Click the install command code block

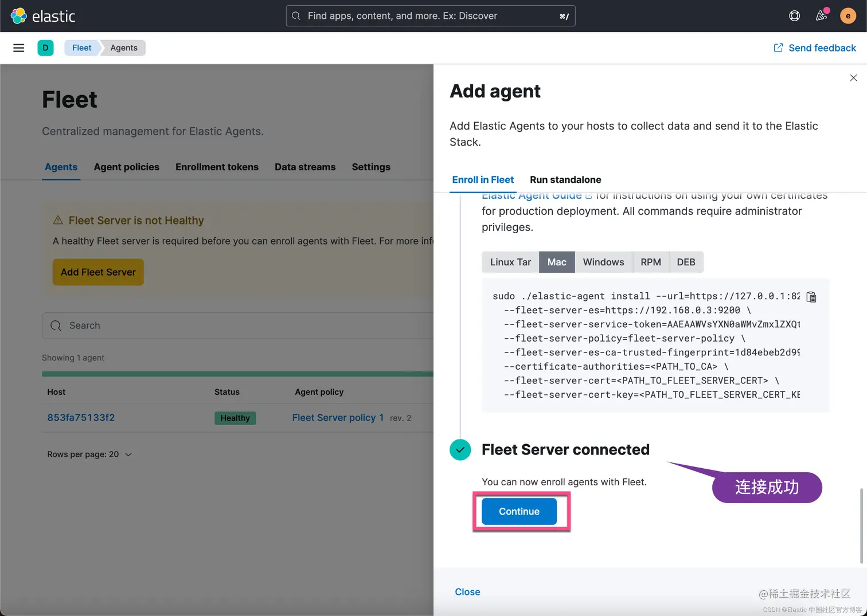coord(655,346)
